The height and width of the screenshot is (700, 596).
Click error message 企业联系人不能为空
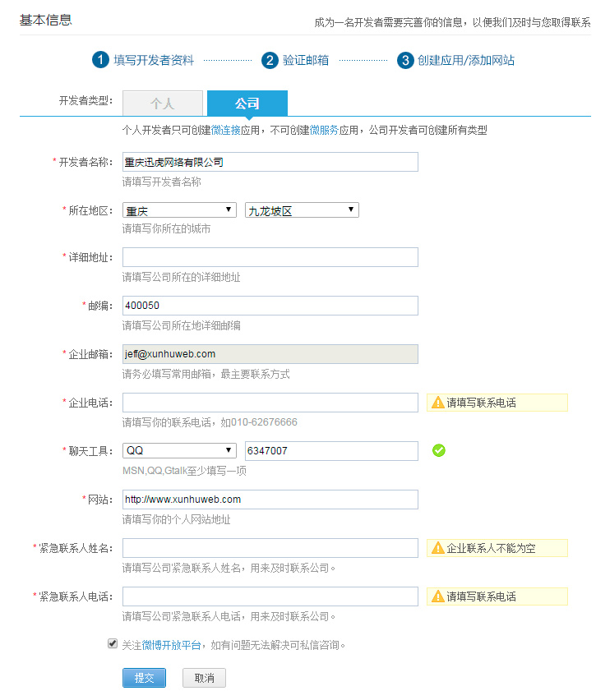click(x=491, y=548)
